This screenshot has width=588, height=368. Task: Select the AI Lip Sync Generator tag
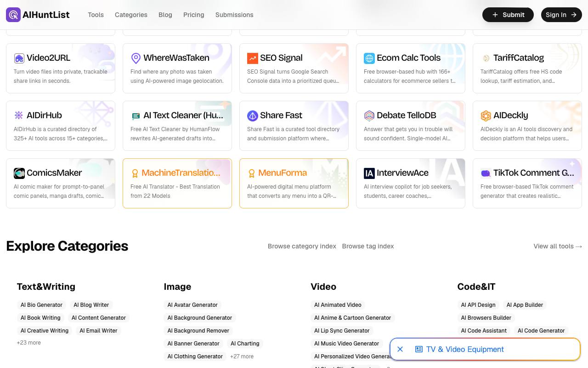342,331
